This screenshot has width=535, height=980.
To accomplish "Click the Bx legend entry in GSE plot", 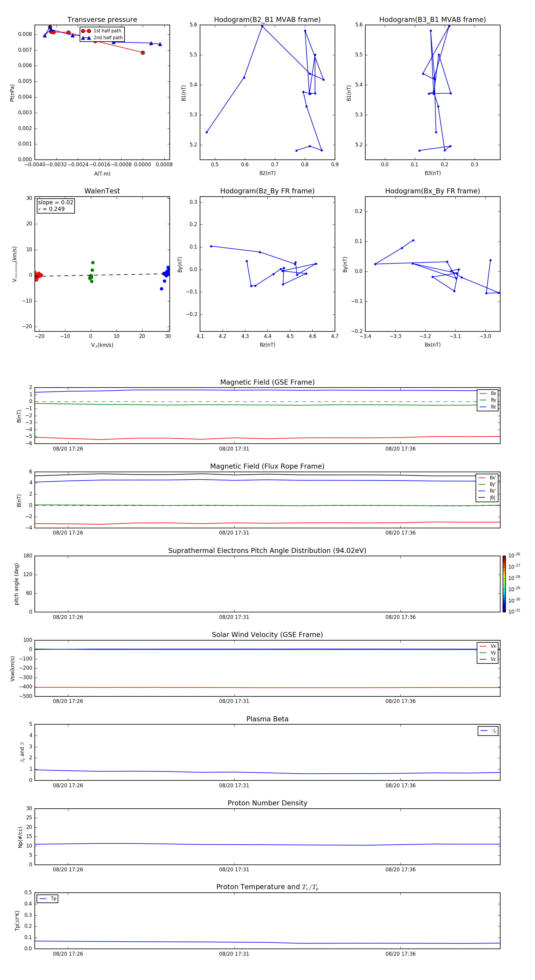I will point(488,393).
